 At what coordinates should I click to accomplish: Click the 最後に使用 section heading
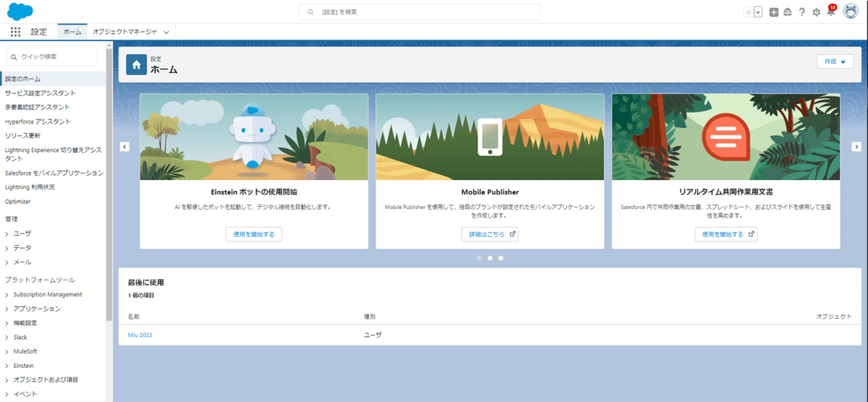point(145,283)
